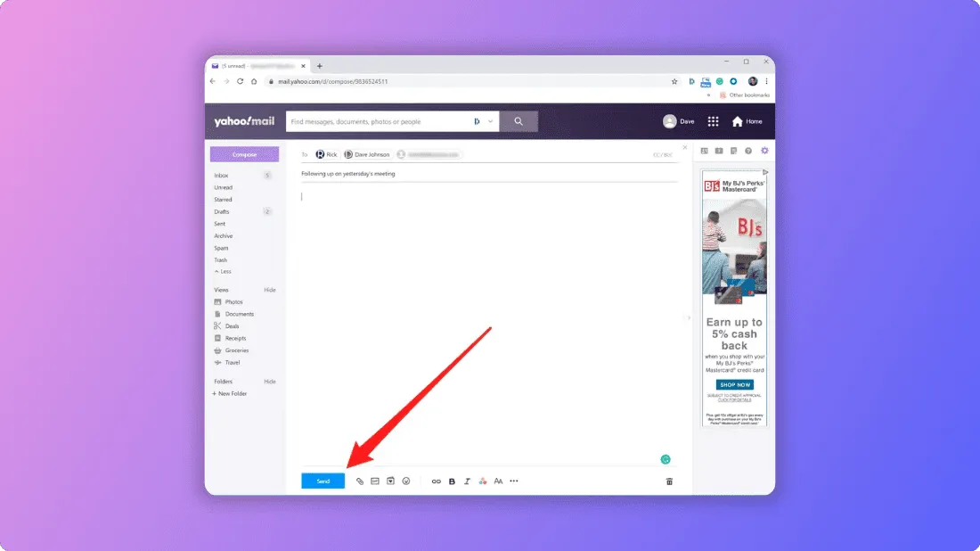Click the Yahoo Mail logo

(x=244, y=121)
